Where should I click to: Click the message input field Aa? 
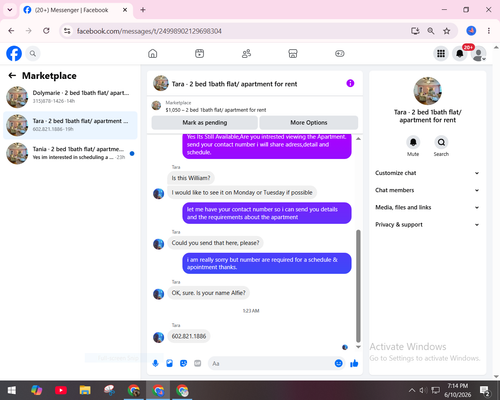272,363
